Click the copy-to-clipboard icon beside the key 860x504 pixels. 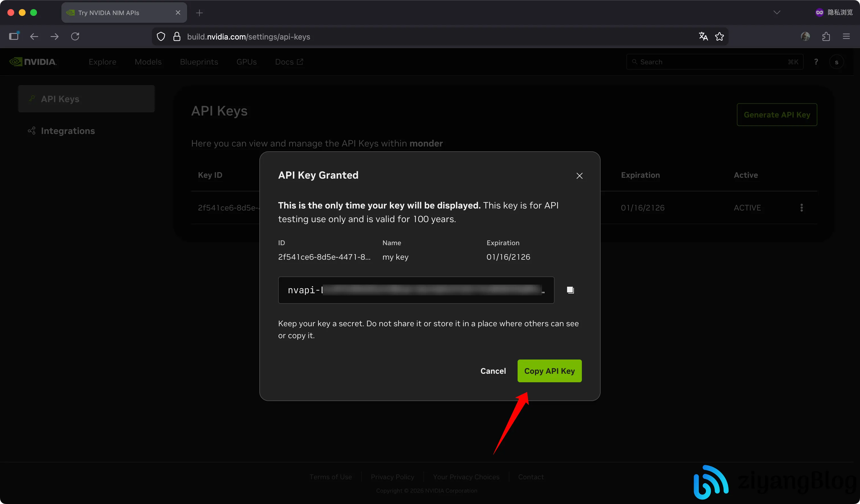570,290
